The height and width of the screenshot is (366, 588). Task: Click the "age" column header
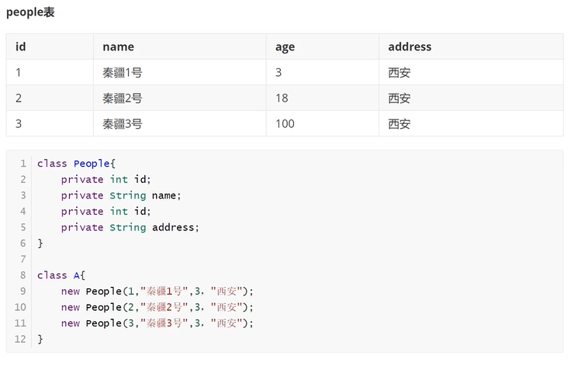pos(285,47)
